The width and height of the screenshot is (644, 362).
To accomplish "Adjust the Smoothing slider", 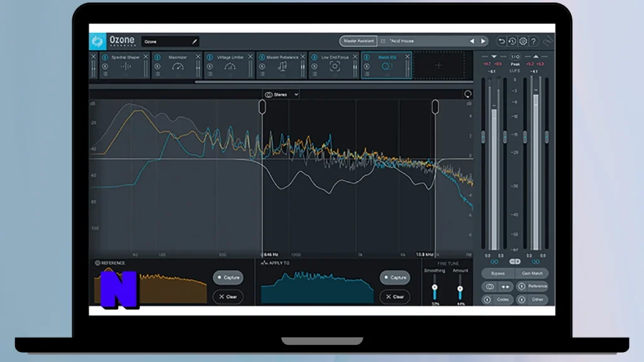I will click(435, 288).
